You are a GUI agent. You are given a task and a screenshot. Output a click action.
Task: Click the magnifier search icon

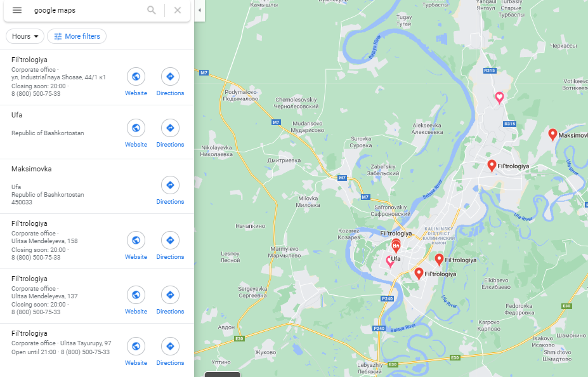coord(152,10)
